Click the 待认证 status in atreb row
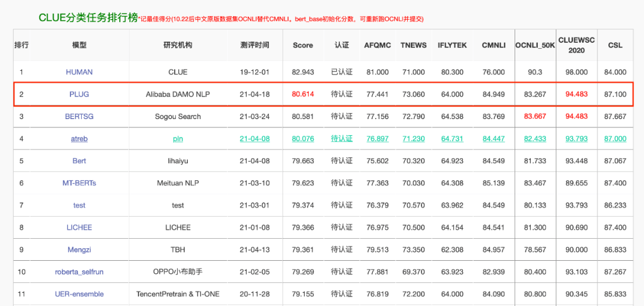This screenshot has height=306, width=644. (342, 139)
